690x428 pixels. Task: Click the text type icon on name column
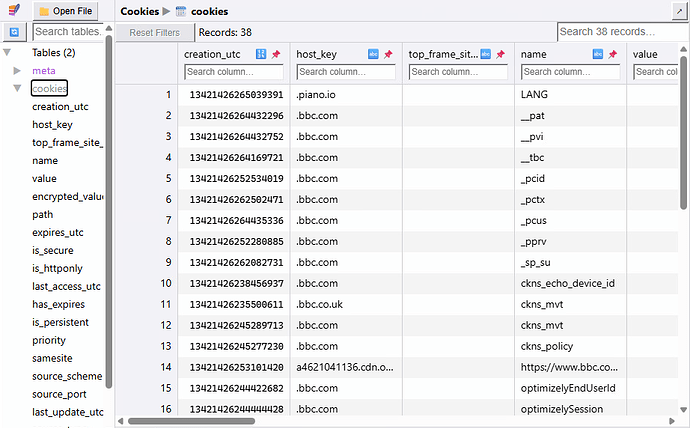tap(598, 54)
